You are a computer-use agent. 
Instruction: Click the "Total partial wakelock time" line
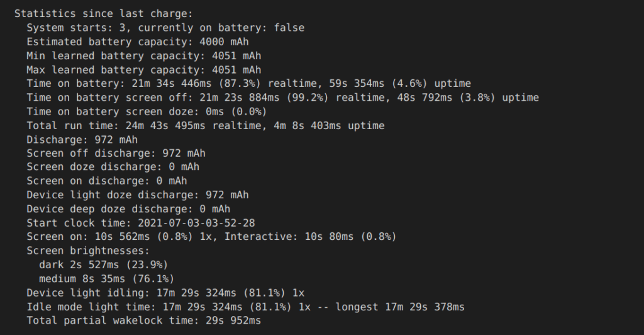(143, 321)
